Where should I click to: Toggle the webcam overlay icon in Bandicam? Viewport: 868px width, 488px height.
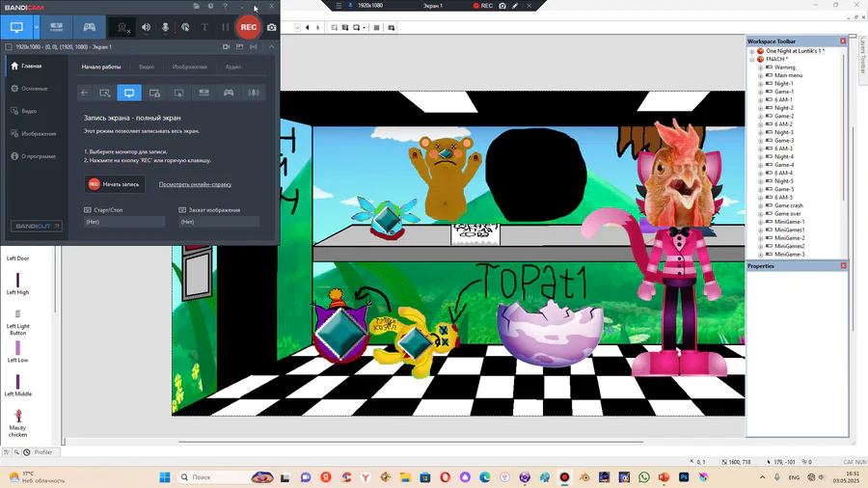(x=122, y=27)
